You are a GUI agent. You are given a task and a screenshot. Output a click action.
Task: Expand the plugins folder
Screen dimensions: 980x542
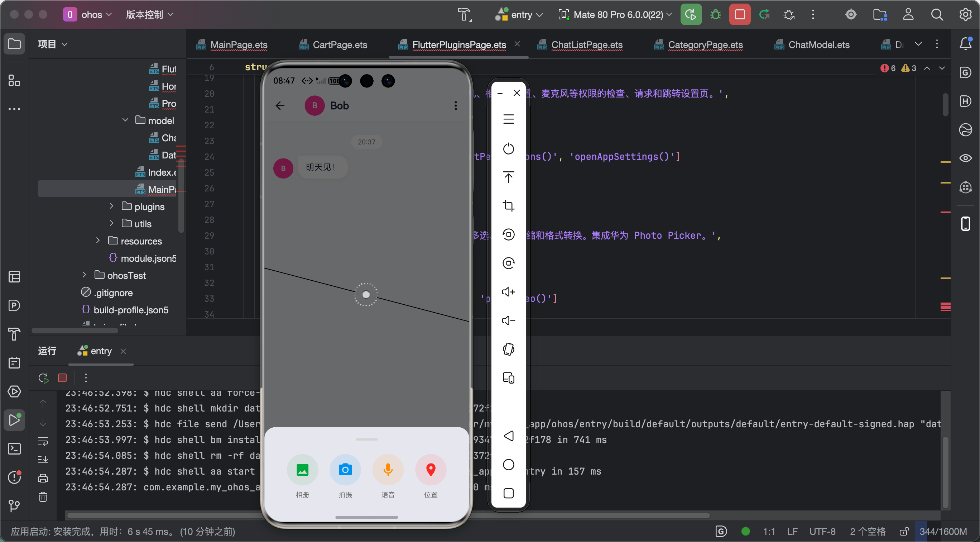tap(111, 206)
